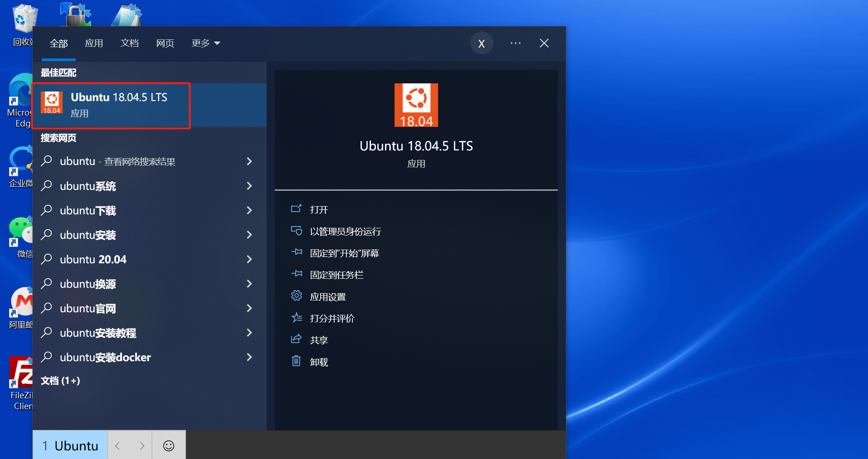Select ubuntu - 查看网络搜索结果 suggestion text
This screenshot has height=459, width=868.
[117, 161]
